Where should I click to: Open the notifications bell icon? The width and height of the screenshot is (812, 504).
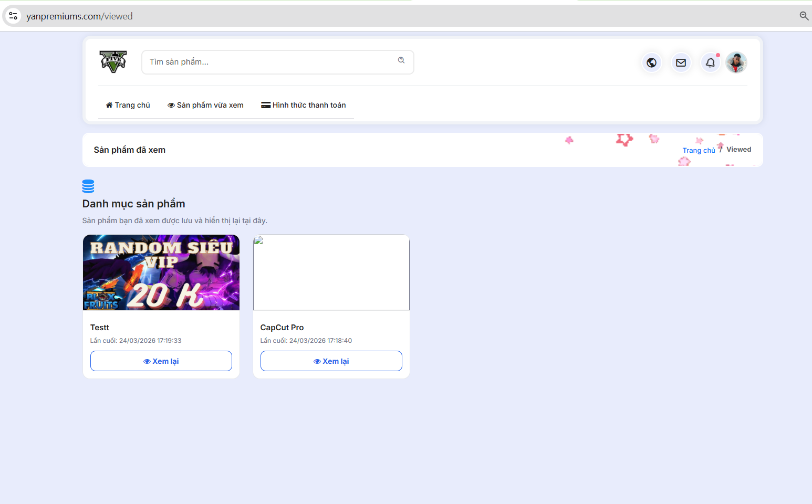click(x=710, y=62)
